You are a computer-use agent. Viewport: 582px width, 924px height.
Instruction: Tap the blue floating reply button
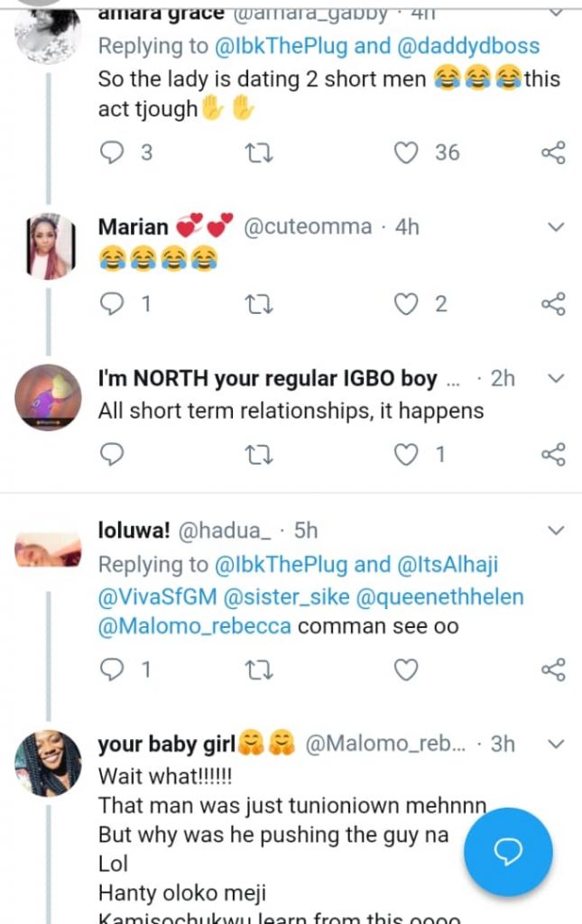pos(507,852)
